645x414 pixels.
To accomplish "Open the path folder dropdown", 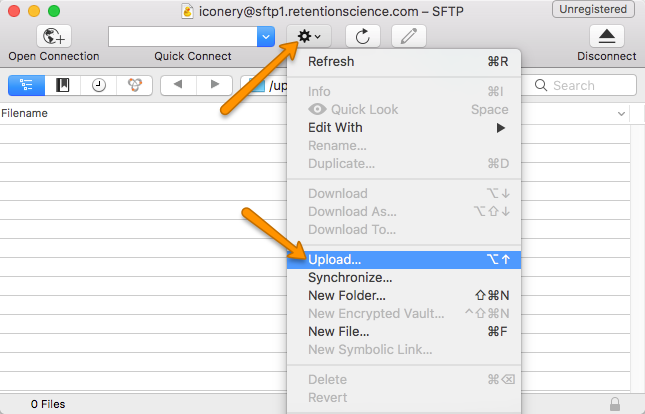I will pos(264,85).
